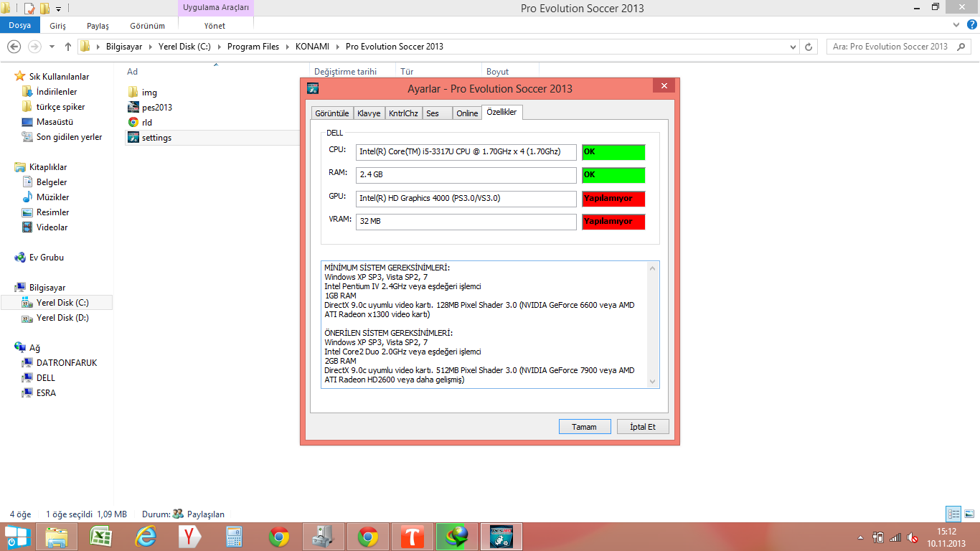This screenshot has height=551, width=980.
Task: Click the volume icon in system tray
Action: [x=913, y=537]
